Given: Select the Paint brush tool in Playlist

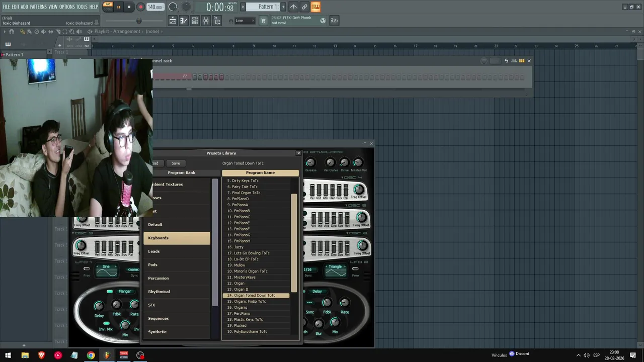Looking at the screenshot, I should (x=29, y=31).
